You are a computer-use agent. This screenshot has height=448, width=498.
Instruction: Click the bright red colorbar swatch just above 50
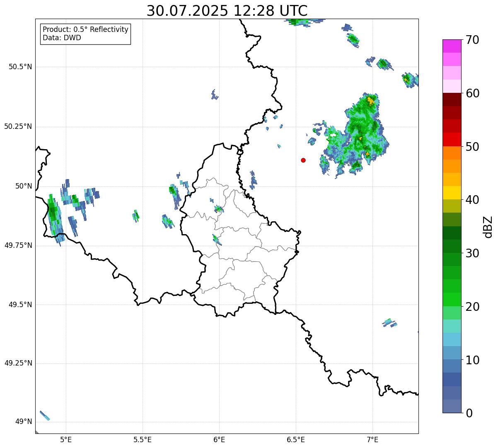[x=452, y=140]
